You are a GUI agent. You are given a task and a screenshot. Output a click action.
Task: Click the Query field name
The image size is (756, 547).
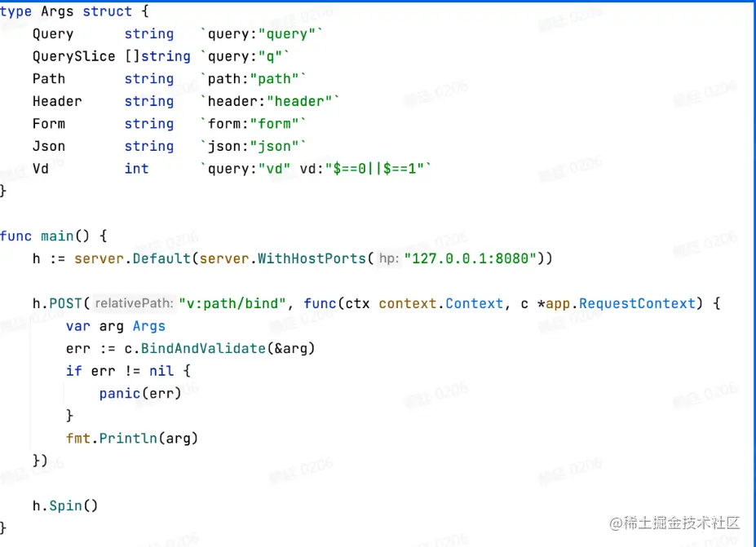click(53, 33)
